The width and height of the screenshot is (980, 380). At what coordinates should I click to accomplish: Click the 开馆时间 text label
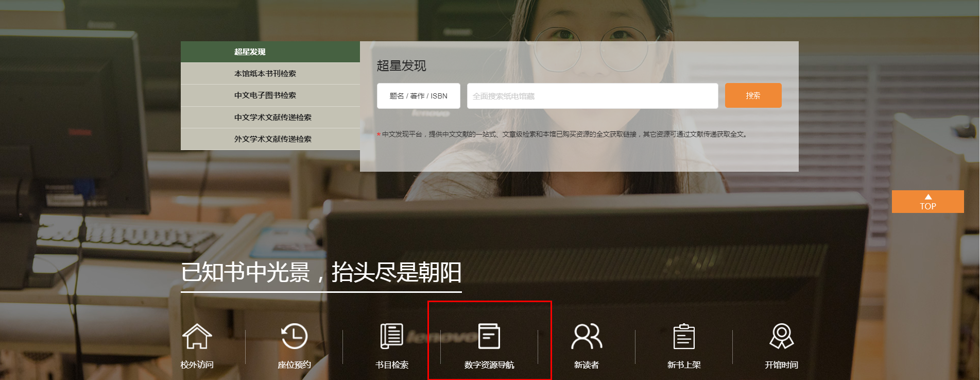[x=781, y=365]
